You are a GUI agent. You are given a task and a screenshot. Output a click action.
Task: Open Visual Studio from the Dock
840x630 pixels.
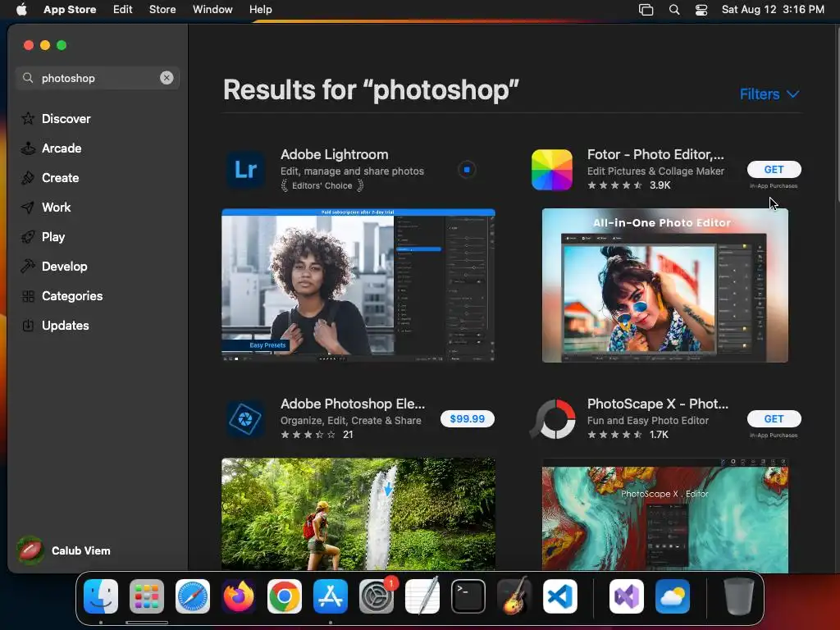click(627, 596)
